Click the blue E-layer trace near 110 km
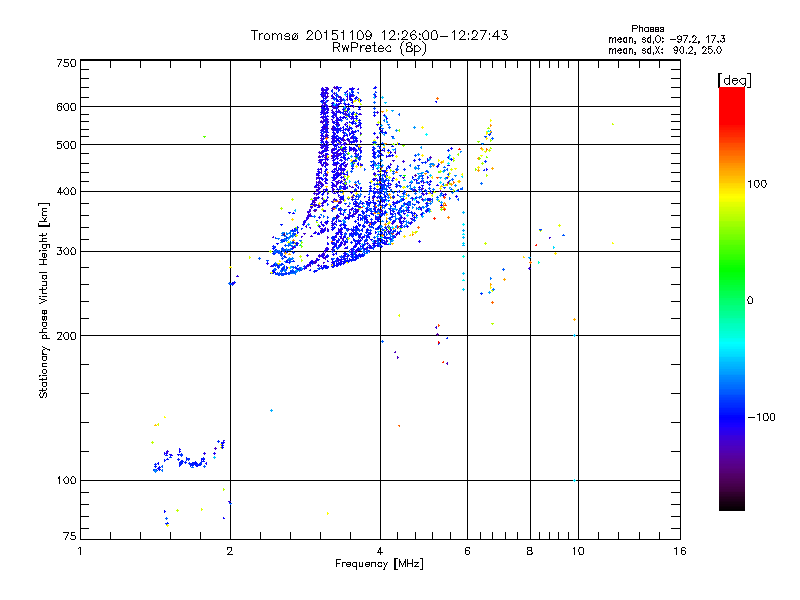The image size is (800, 600). pyautogui.click(x=189, y=459)
